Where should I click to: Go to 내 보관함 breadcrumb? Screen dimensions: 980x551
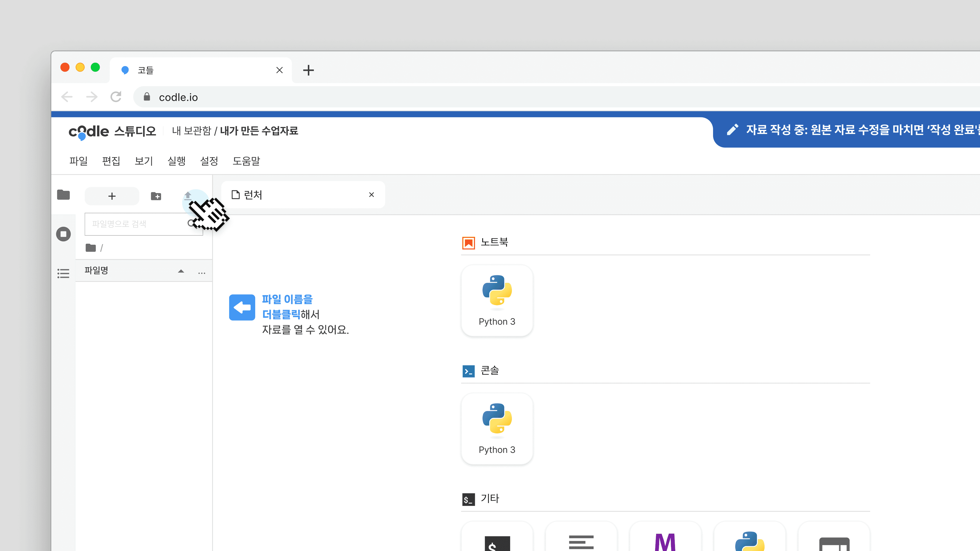point(191,131)
